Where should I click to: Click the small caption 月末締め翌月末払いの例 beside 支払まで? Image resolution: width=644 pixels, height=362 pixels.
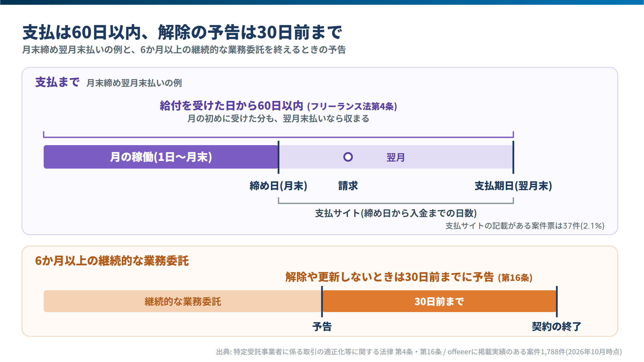pyautogui.click(x=134, y=83)
